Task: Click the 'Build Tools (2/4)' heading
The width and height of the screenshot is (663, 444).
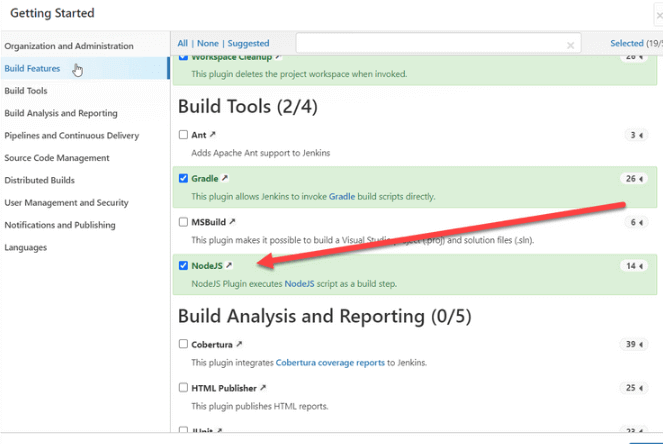Action: (x=248, y=106)
